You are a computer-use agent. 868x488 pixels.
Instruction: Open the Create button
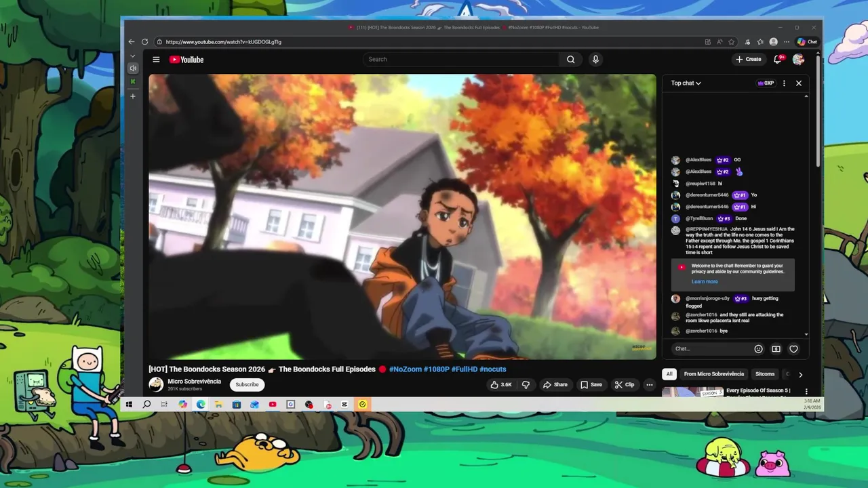click(x=749, y=59)
